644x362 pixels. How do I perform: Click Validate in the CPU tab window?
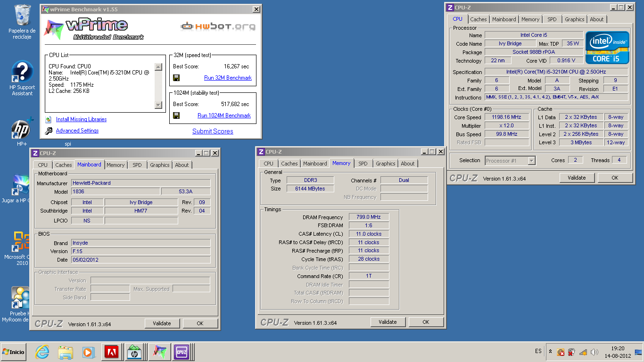click(577, 178)
